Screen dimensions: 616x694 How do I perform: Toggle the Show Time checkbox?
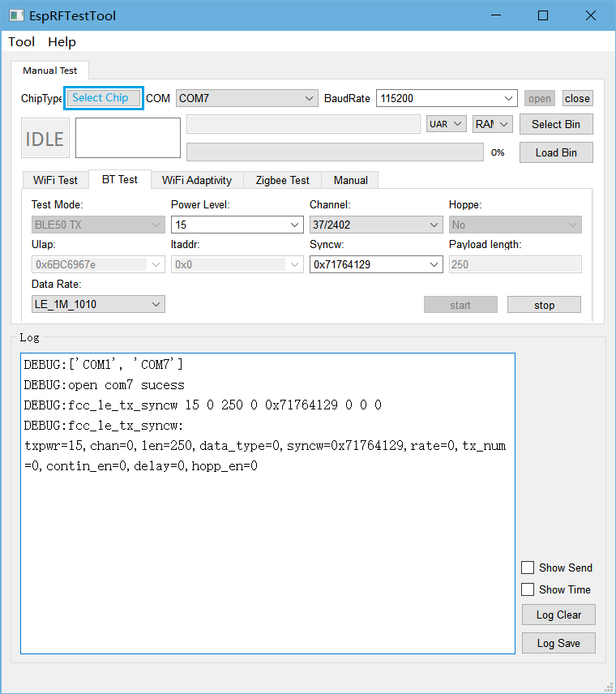528,589
